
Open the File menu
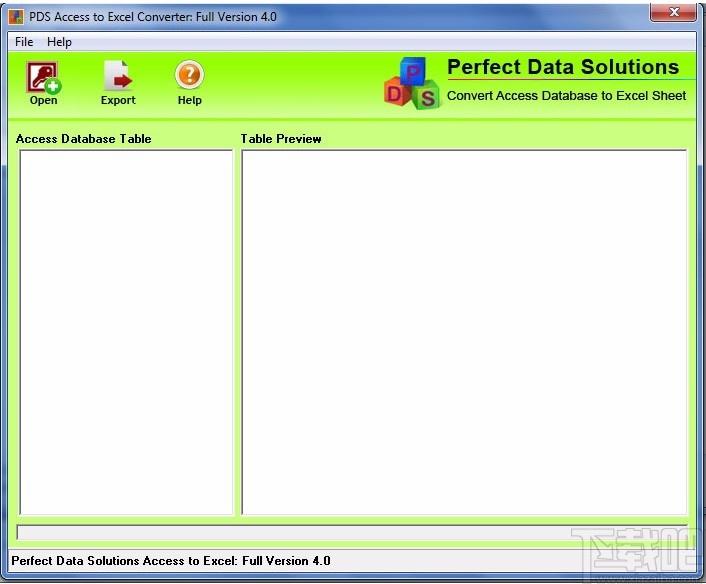click(x=24, y=42)
